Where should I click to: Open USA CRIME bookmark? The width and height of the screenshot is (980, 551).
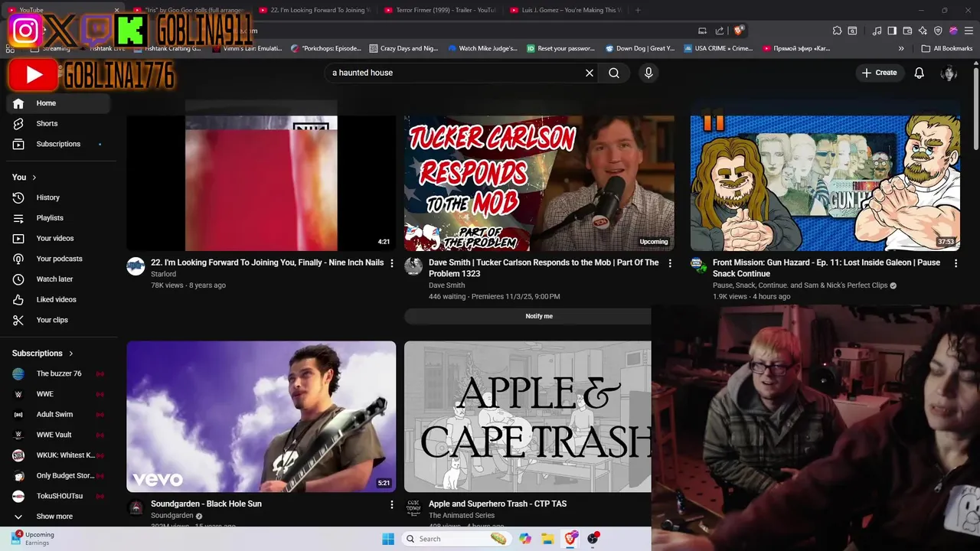719,48
